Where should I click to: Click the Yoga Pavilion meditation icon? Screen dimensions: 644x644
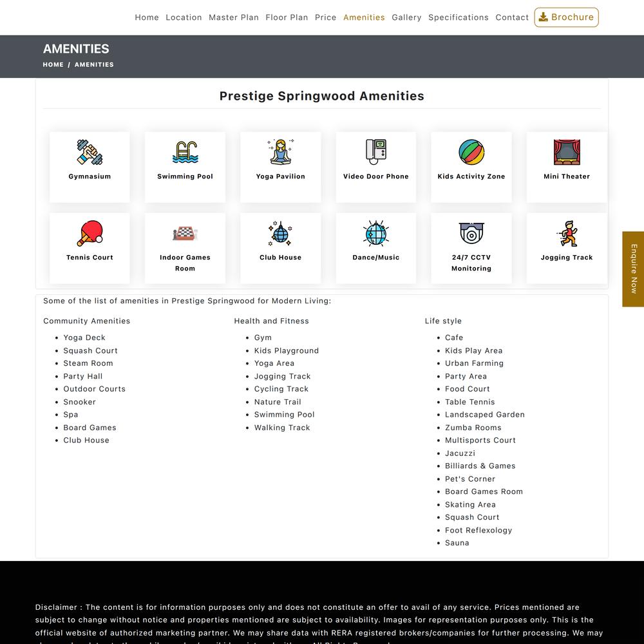281,153
